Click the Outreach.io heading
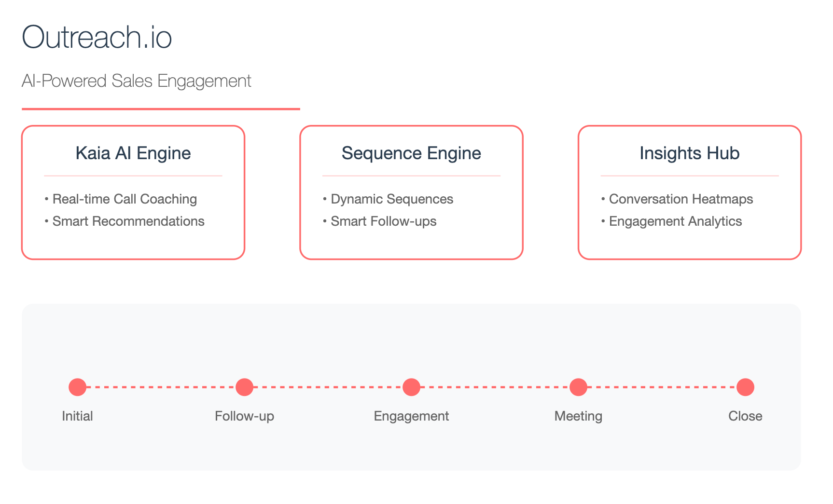Image resolution: width=833 pixels, height=504 pixels. click(97, 37)
